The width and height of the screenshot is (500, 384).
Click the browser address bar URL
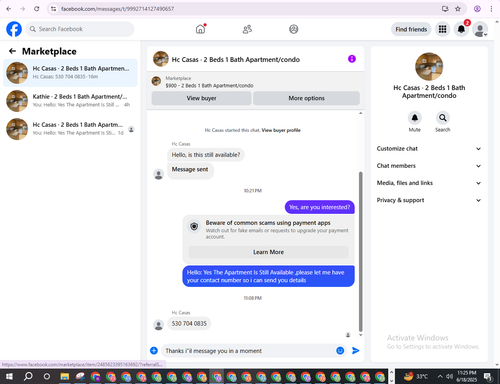coord(117,9)
